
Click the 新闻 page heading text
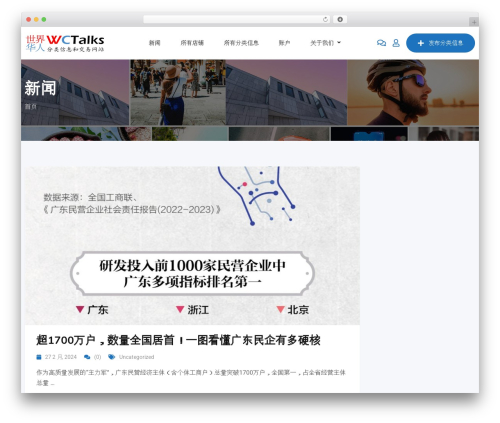coord(40,88)
